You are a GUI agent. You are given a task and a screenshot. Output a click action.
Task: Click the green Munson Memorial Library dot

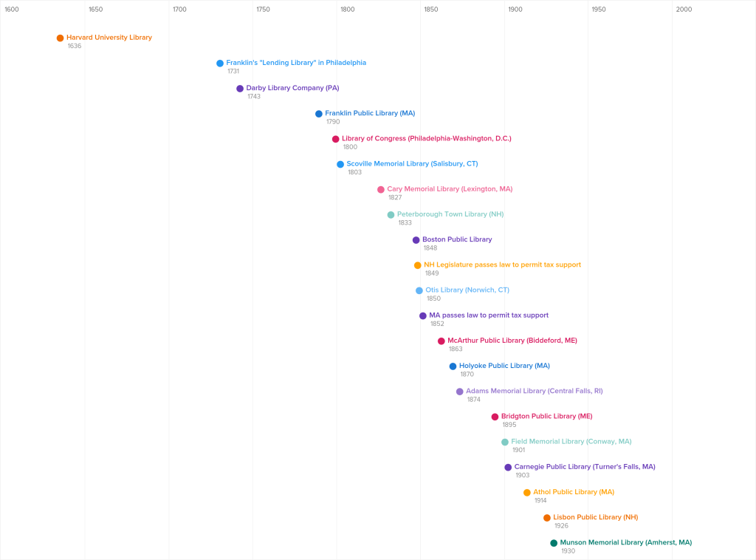coord(554,543)
